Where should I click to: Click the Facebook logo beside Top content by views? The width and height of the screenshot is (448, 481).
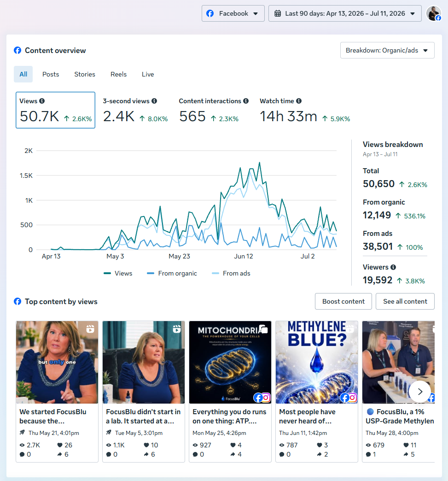point(17,301)
